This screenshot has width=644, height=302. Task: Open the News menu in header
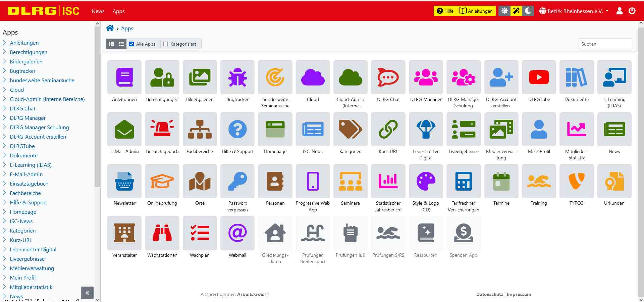(x=98, y=11)
